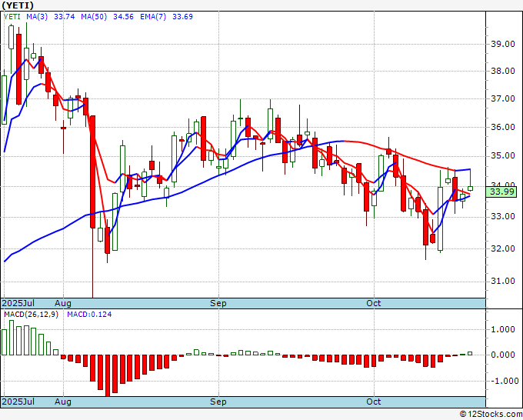Click the 37.00 price axis label

503,99
